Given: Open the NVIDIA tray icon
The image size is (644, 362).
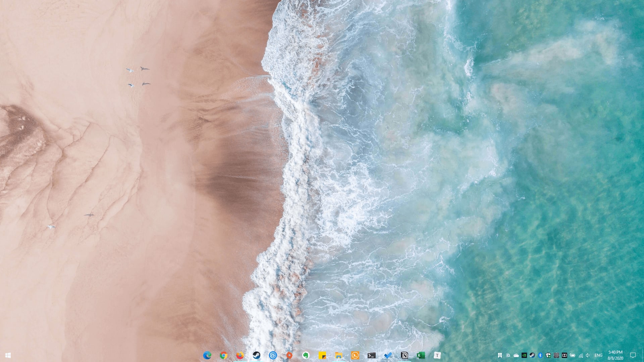Looking at the screenshot, I should [524, 355].
